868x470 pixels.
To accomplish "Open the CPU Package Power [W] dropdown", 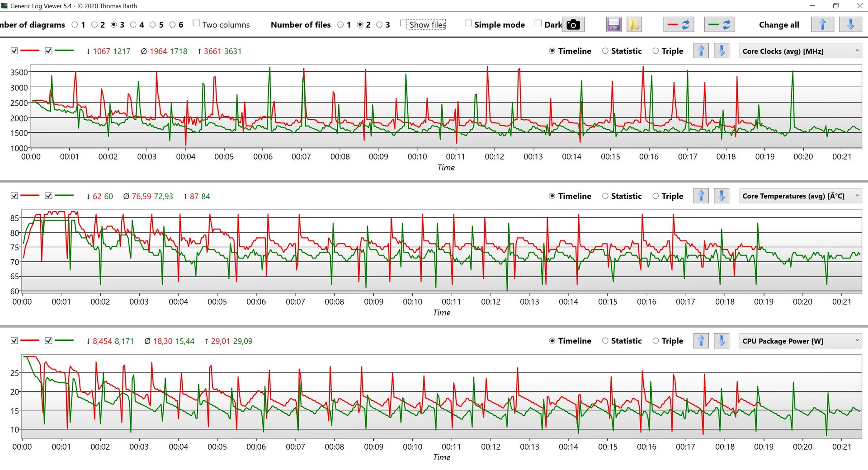I will pos(800,341).
